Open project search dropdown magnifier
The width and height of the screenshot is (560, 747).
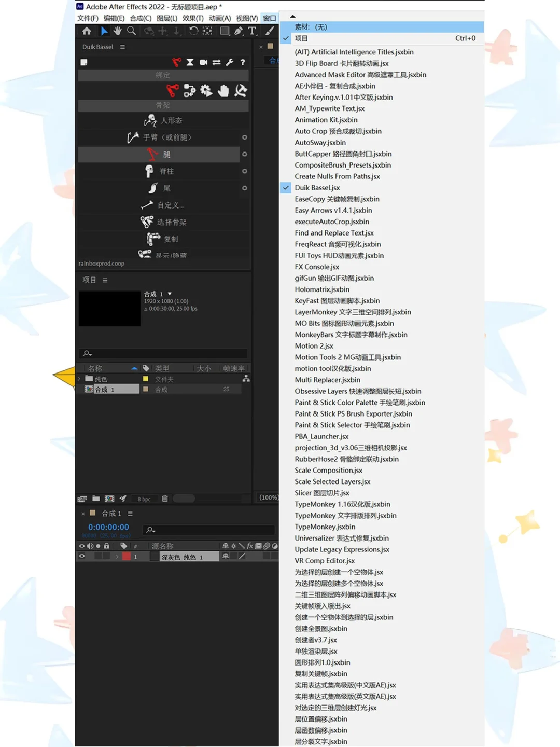[88, 353]
